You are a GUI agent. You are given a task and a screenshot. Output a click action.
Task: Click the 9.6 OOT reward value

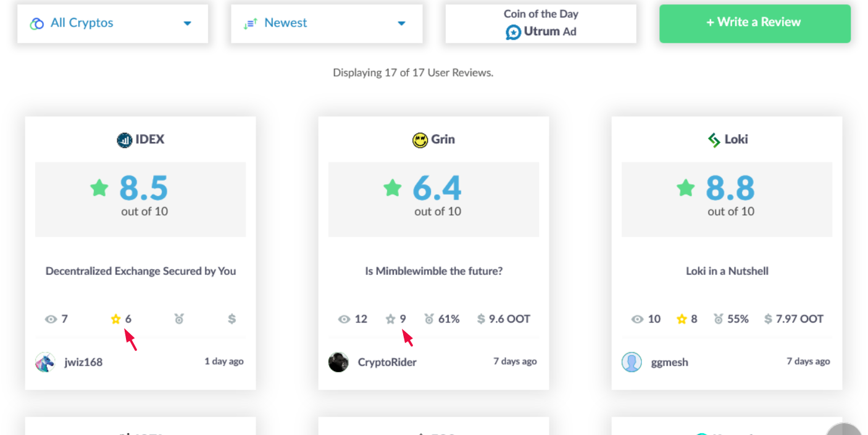click(509, 319)
